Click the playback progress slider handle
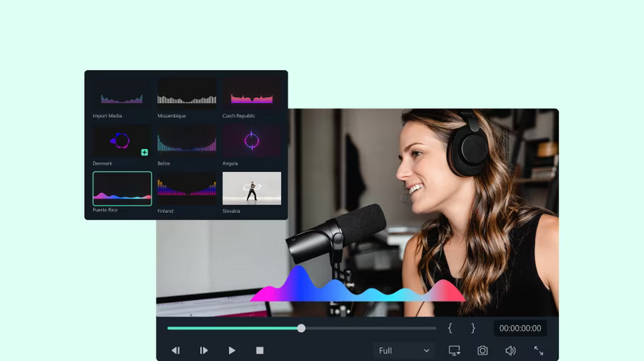 click(301, 328)
